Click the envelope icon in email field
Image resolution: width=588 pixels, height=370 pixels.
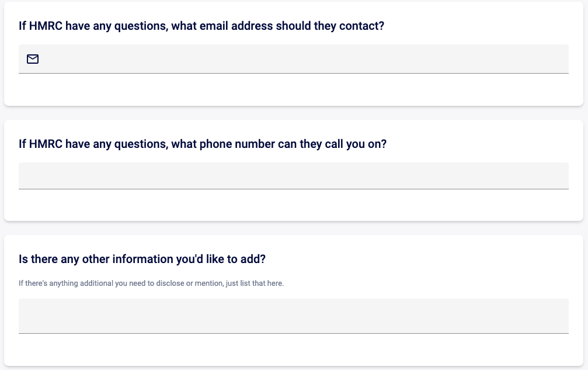(x=33, y=59)
